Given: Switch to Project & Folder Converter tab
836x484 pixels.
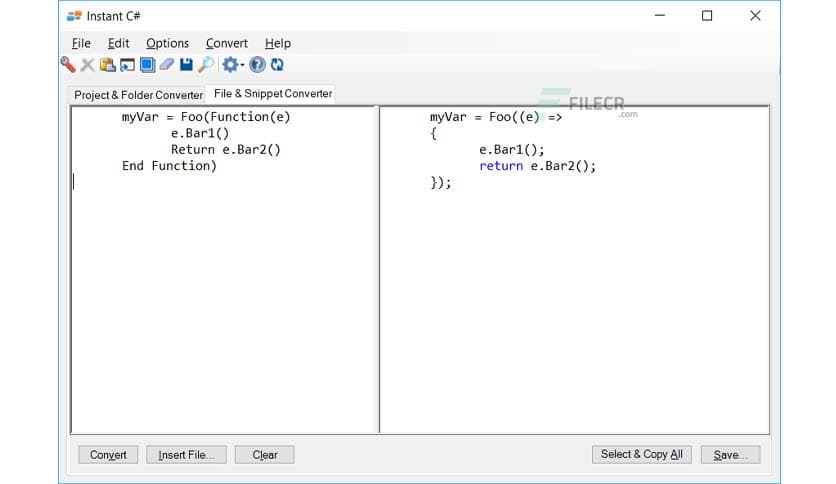Looking at the screenshot, I should tap(138, 95).
